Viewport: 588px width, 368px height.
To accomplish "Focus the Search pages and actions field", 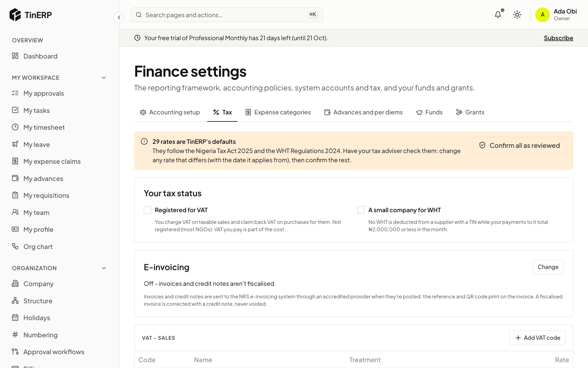I will (227, 15).
